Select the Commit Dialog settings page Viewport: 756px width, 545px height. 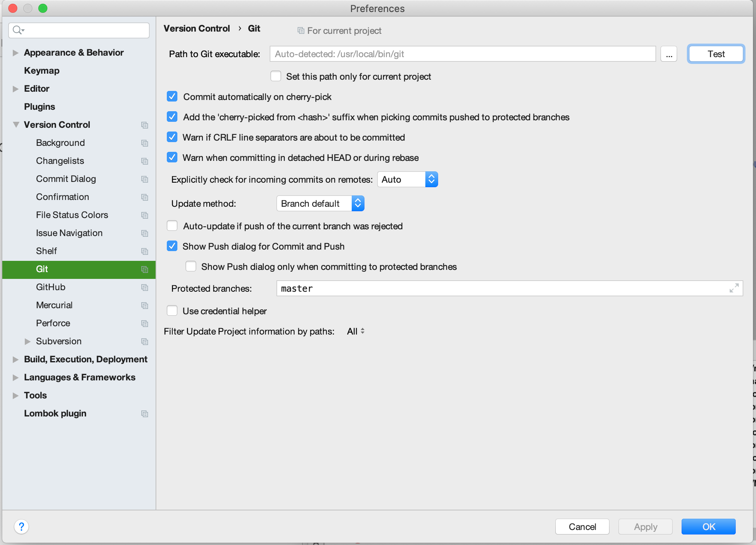coord(66,179)
